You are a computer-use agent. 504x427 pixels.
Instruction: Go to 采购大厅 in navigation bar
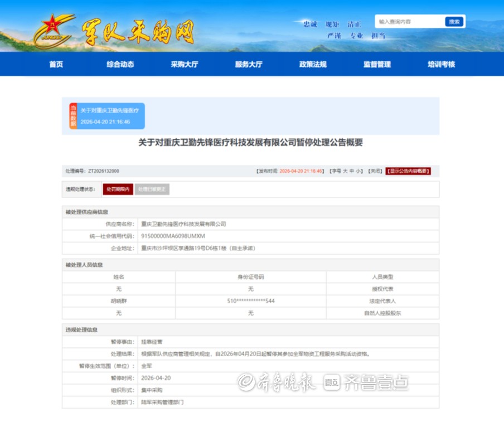point(185,64)
